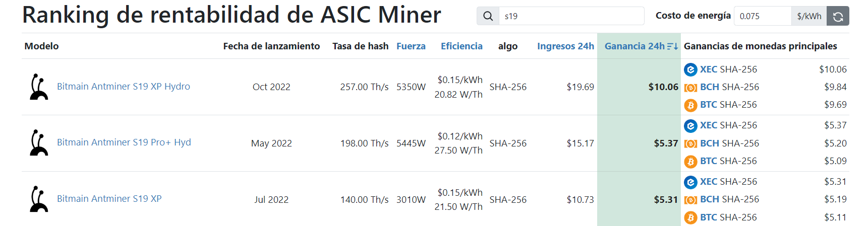This screenshot has width=868, height=226.
Task: Click the Antminer S19 Pro+ Hyd miner icon
Action: [x=39, y=143]
